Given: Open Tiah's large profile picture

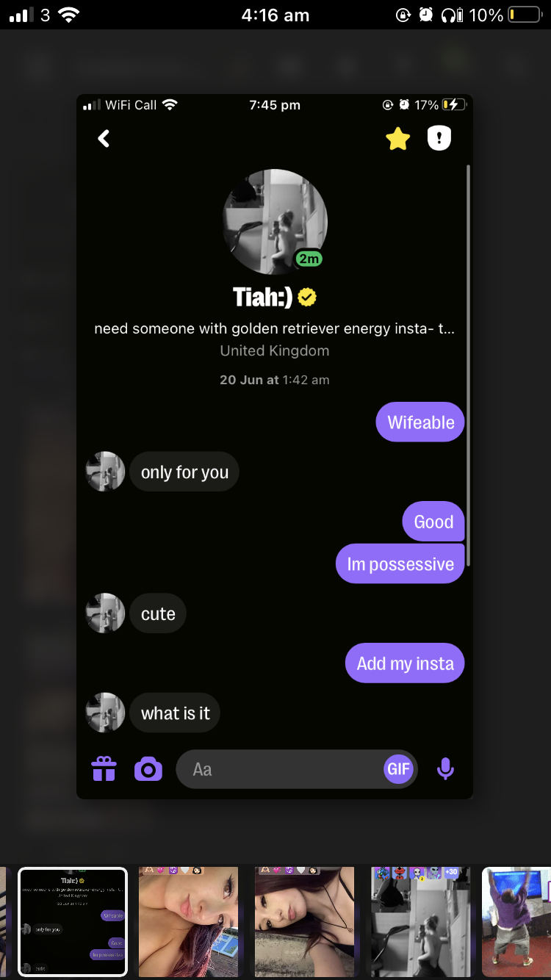Looking at the screenshot, I should point(275,222).
